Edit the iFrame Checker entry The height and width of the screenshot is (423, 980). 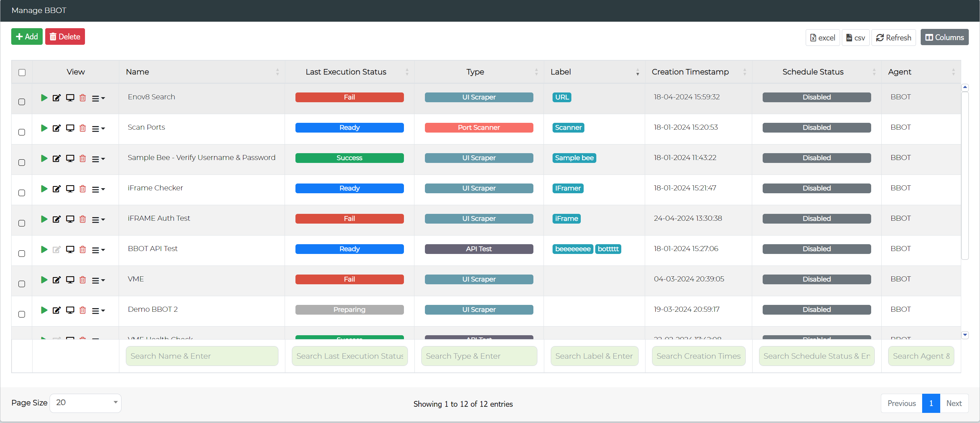click(57, 189)
